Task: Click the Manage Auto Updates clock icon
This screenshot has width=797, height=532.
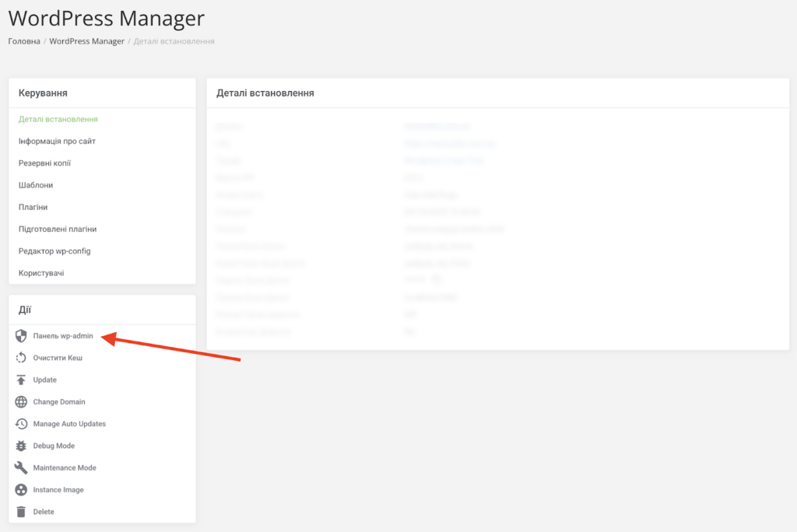Action: (x=21, y=424)
